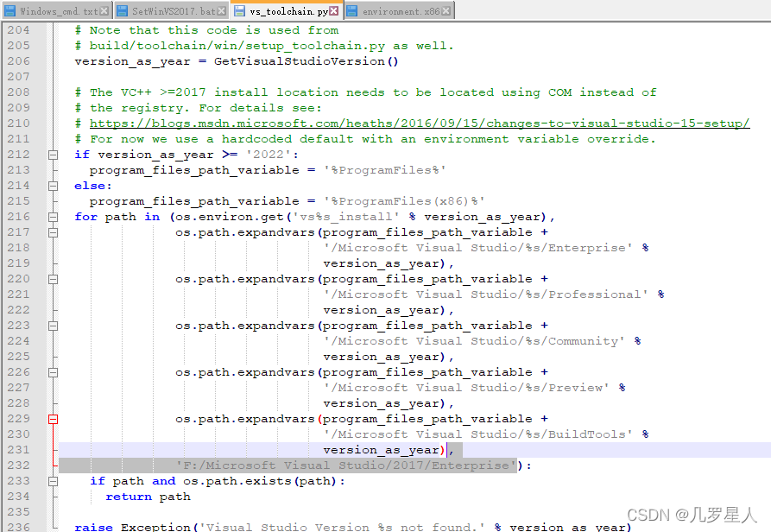
Task: Switch to the Windows_cmd.txt tab
Action: coord(58,12)
